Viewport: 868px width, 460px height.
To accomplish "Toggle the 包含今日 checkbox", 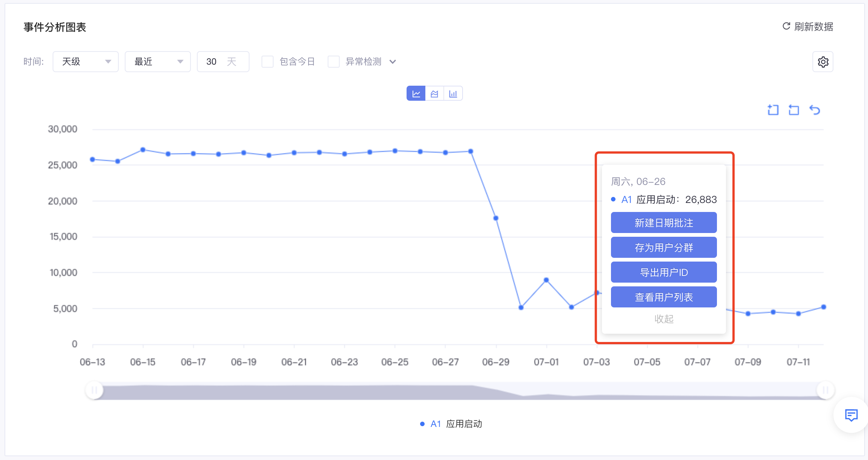I will pos(268,62).
